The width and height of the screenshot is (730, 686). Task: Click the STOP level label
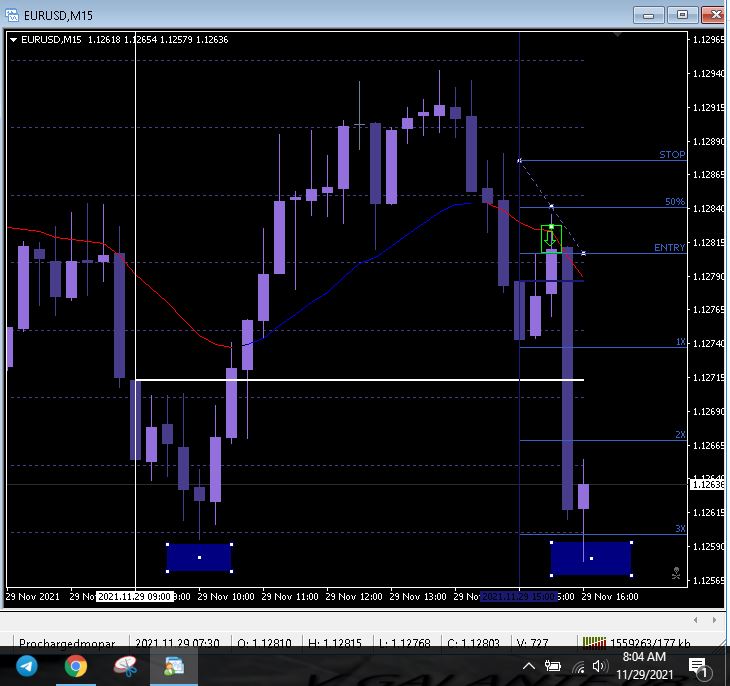672,155
